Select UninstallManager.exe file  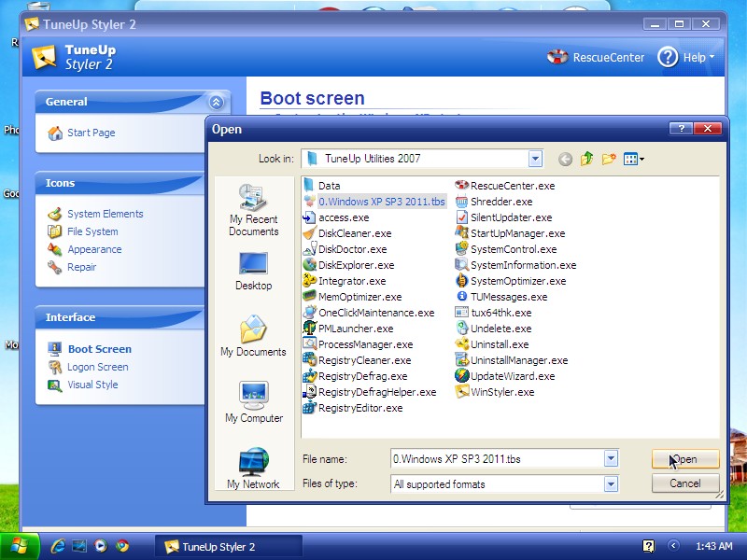tap(512, 360)
